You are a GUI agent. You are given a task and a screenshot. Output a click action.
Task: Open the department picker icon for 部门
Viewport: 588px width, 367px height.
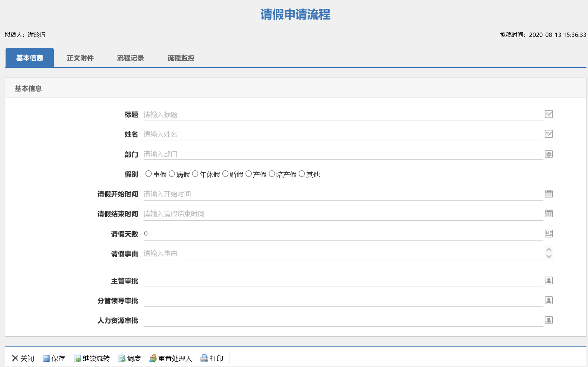point(548,154)
